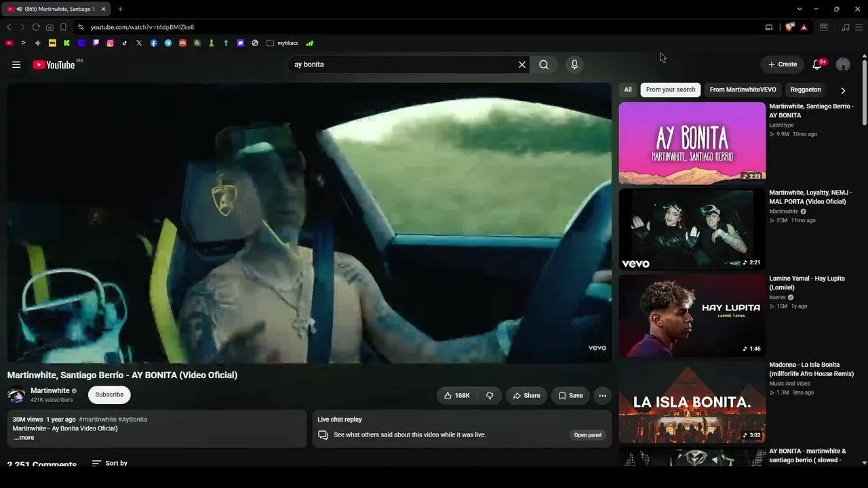
Task: Open the YouTube bookmark in bookmarks bar
Action: (x=9, y=43)
